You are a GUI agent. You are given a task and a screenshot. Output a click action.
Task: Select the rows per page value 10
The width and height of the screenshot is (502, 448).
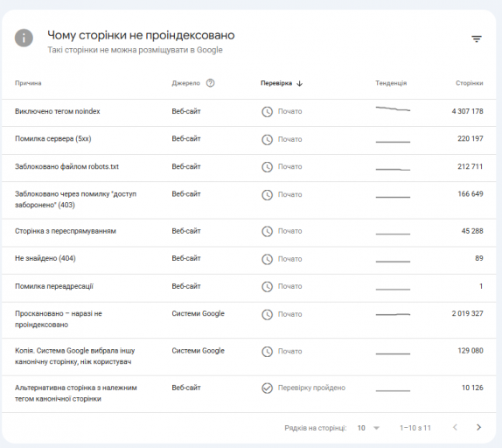361,428
